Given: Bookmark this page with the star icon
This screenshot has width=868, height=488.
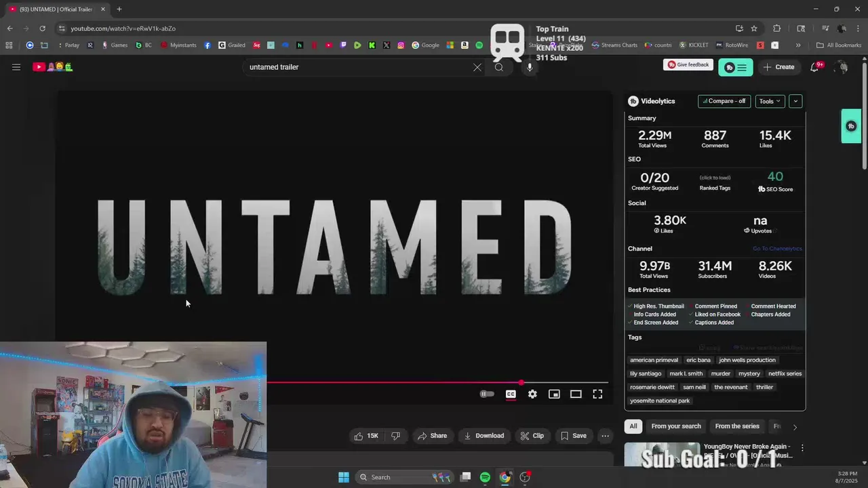Looking at the screenshot, I should [x=754, y=28].
